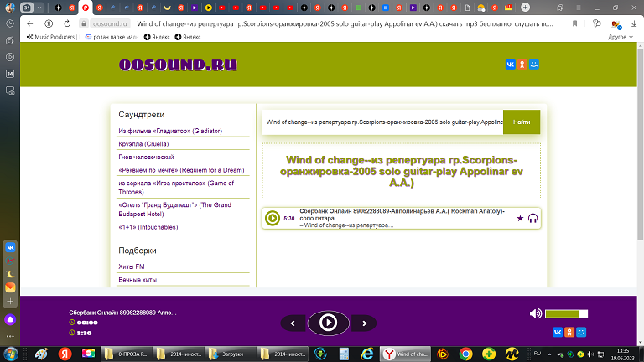The width and height of the screenshot is (644, 362).
Task: Start playback with the bottom player play button
Action: tap(328, 323)
